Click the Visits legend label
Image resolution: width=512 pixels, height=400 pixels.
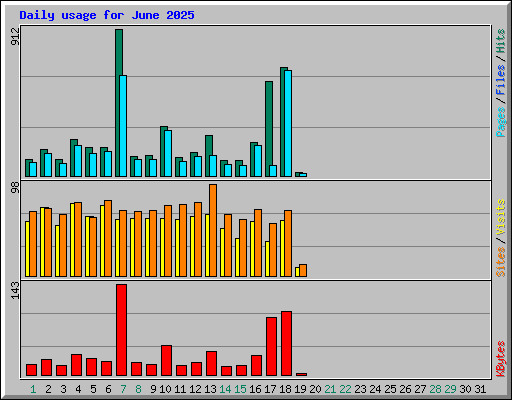coord(501,217)
